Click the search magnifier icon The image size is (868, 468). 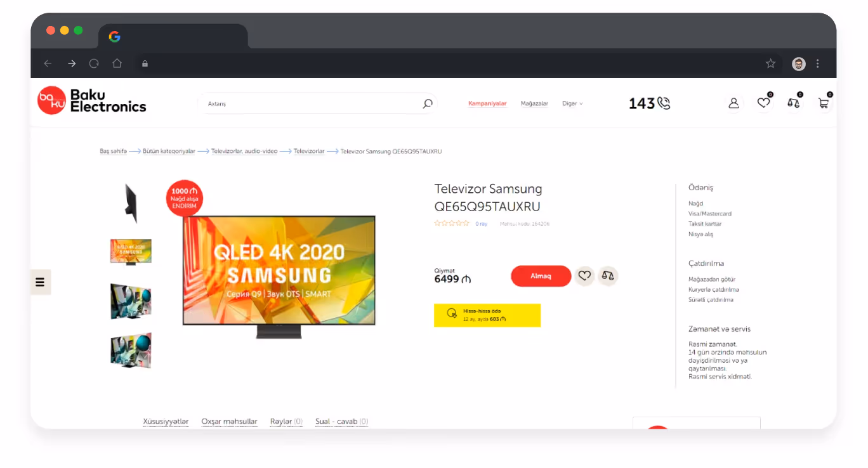pos(428,103)
